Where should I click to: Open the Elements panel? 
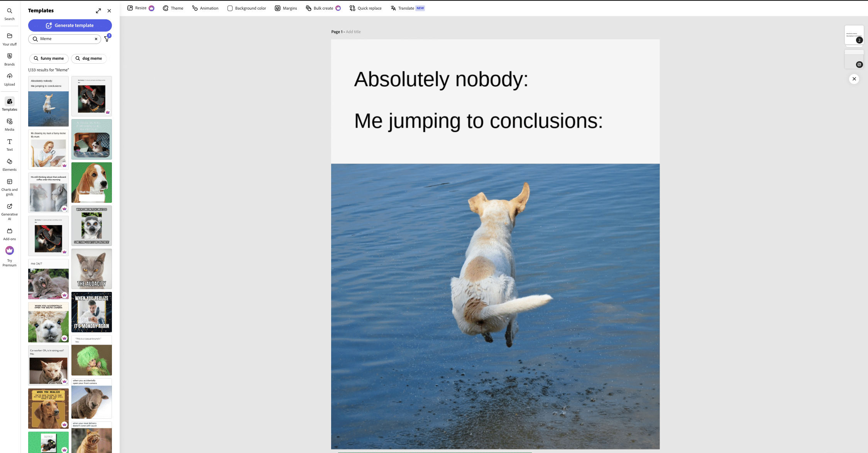coord(9,164)
